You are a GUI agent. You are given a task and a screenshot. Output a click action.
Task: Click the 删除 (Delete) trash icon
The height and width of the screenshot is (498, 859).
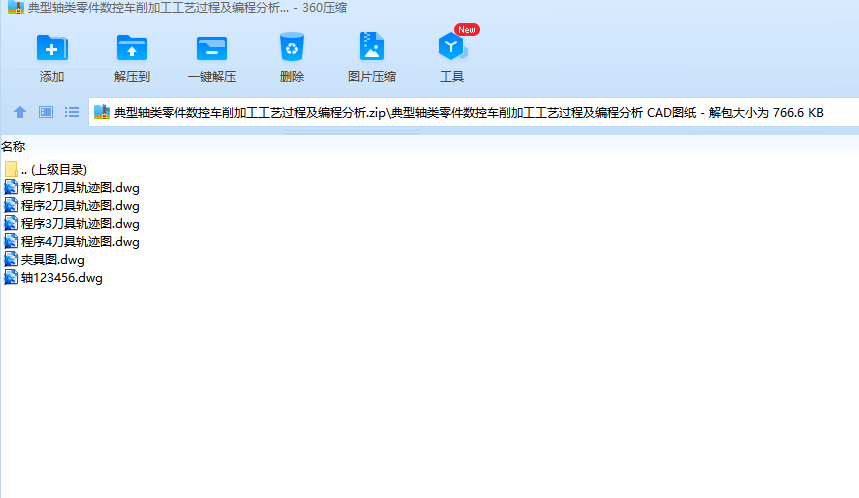tap(291, 47)
